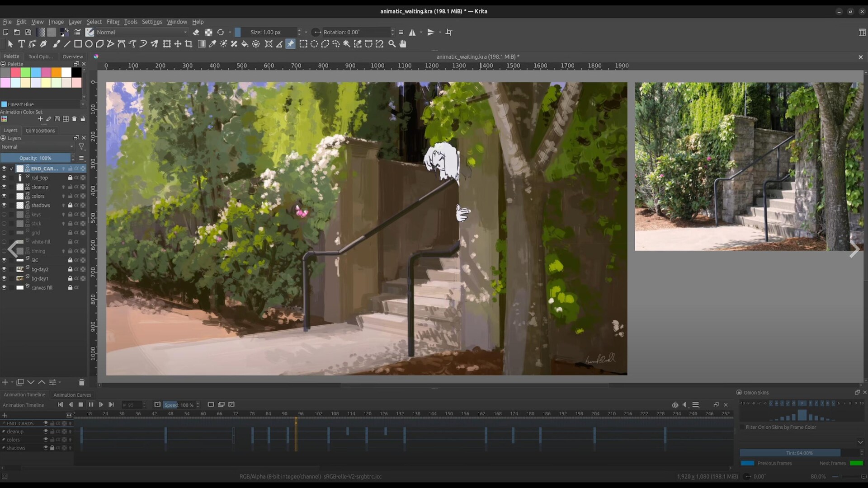Pick the Crop tool

(x=189, y=44)
